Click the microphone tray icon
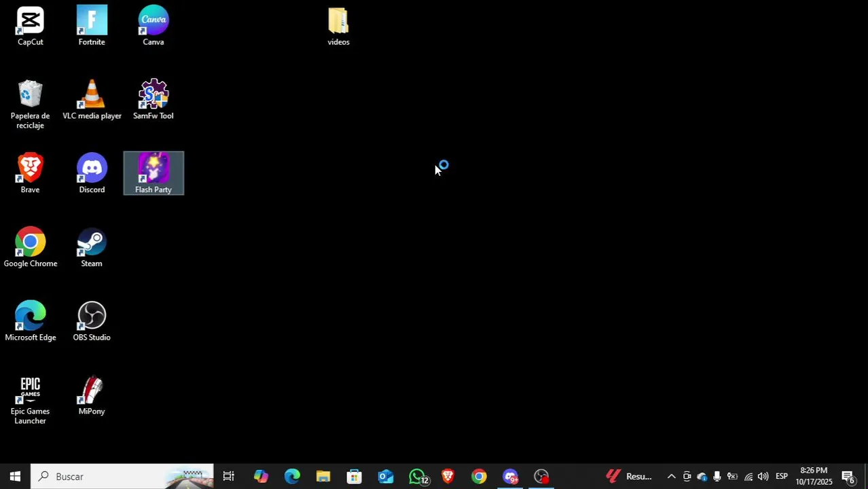Screen dimensions: 868x489 [x=717, y=477]
